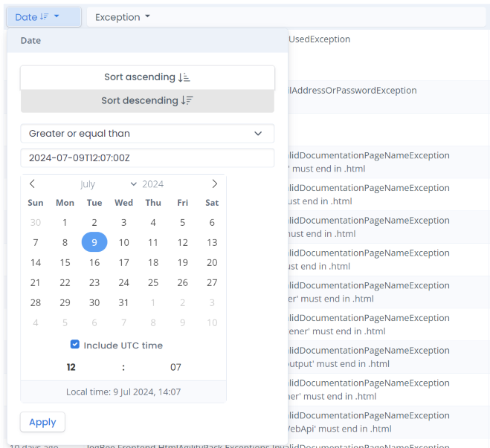Go to previous month in calendar
The image size is (490, 448).
(32, 184)
